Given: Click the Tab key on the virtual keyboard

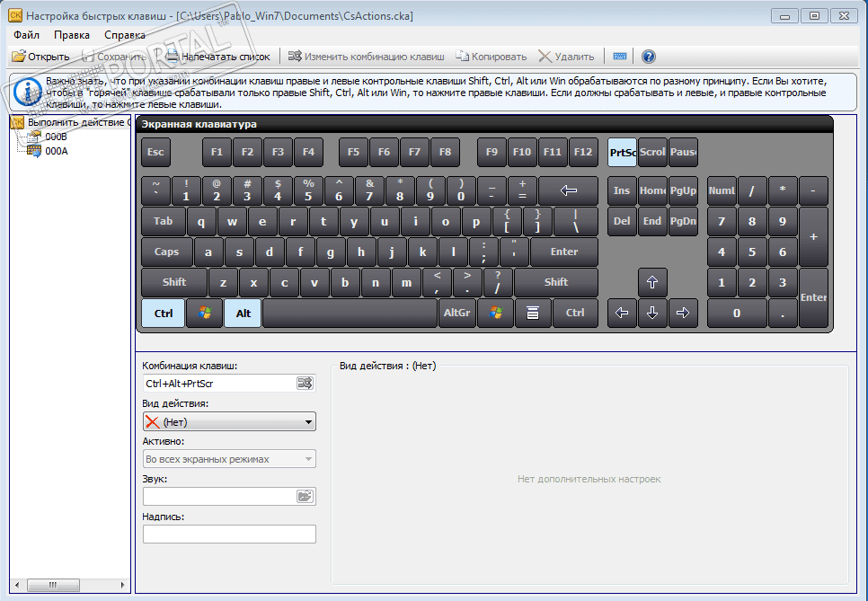Looking at the screenshot, I should pyautogui.click(x=164, y=221).
